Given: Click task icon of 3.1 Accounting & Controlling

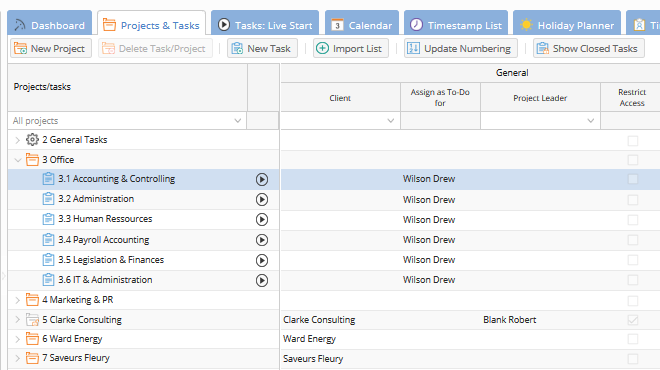Looking at the screenshot, I should [x=48, y=178].
